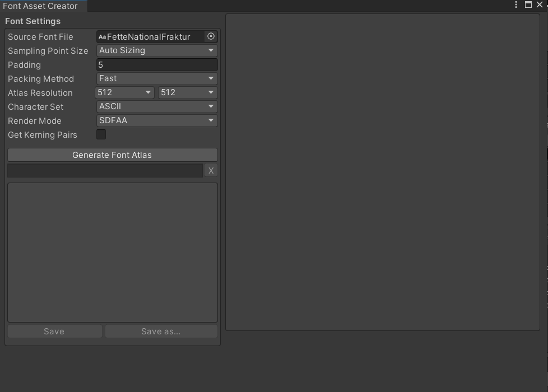
Task: Click the Sampling Point Size label
Action: [x=48, y=50]
